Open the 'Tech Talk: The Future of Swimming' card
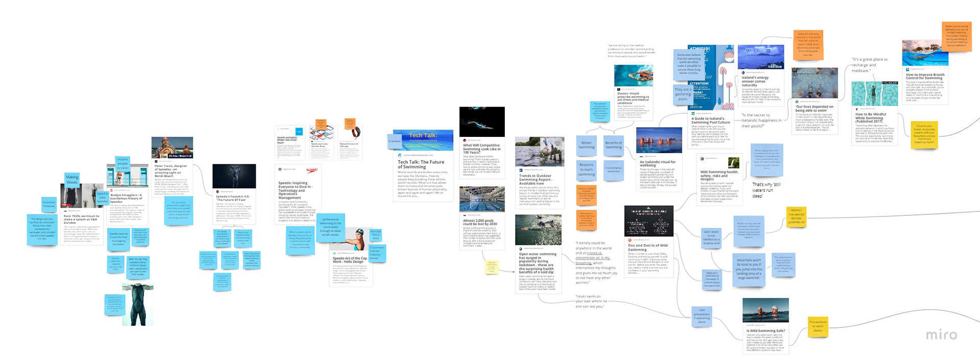The width and height of the screenshot is (980, 362). point(423,165)
